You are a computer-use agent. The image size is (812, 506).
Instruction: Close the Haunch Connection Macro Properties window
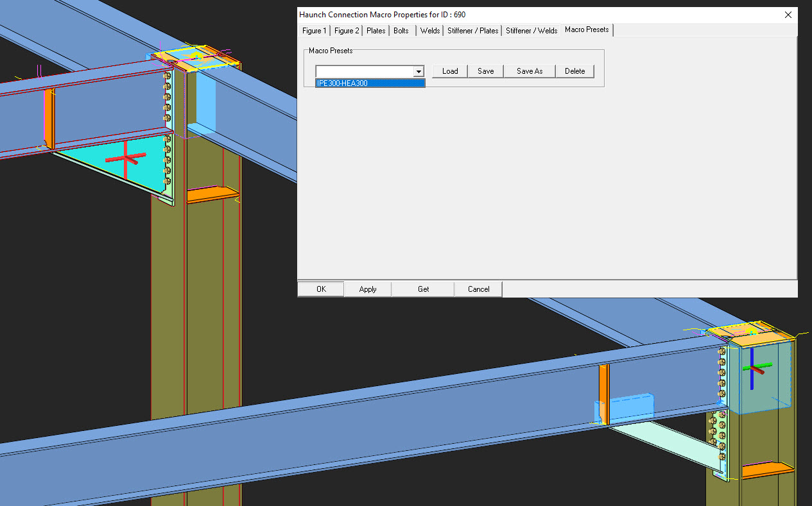tap(788, 15)
